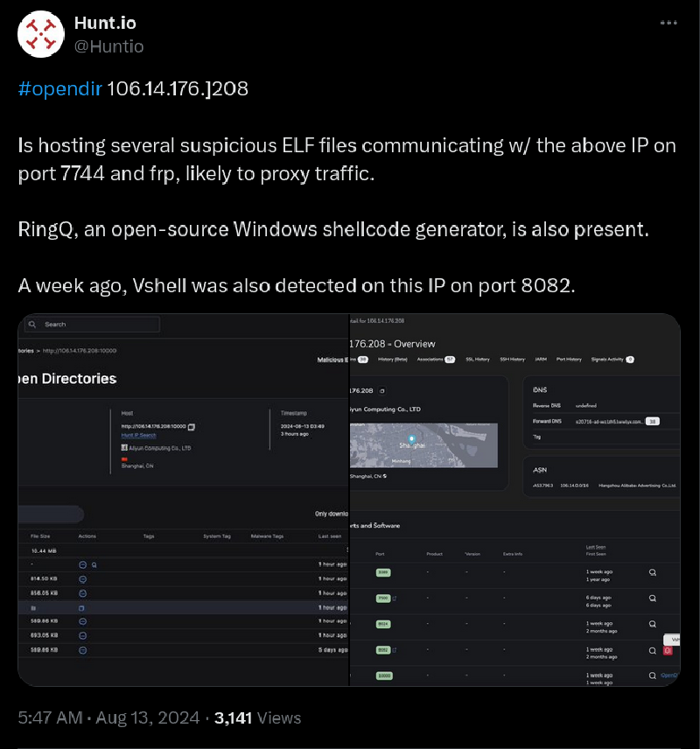Inspect port 3389 with its magnifier icon
This screenshot has width=700, height=749.
pos(652,572)
